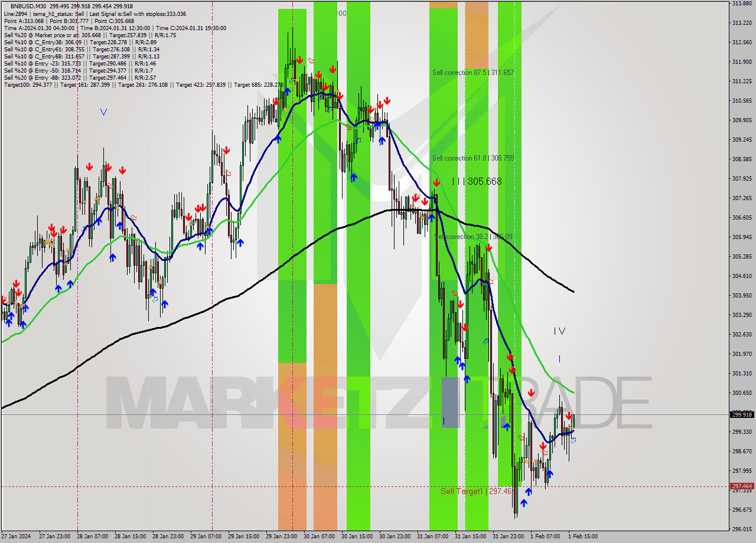Click the red 297.464 price tag
The height and width of the screenshot is (543, 756).
(x=742, y=486)
